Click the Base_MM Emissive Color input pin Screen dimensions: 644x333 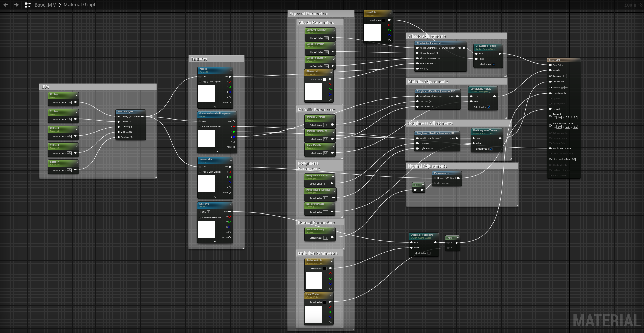(550, 93)
